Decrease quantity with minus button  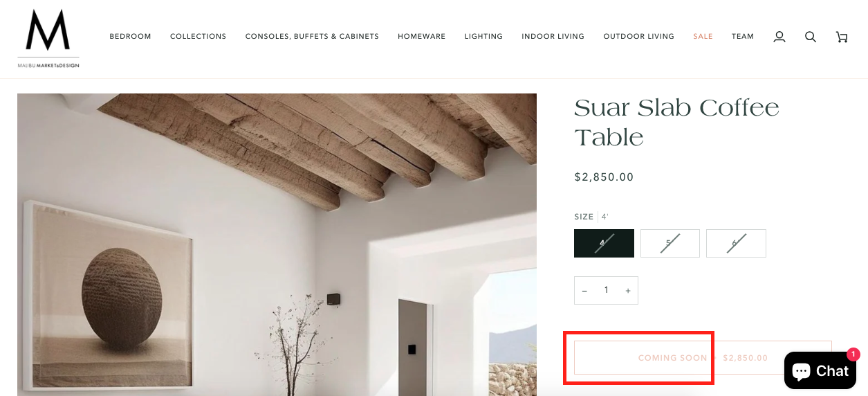584,291
